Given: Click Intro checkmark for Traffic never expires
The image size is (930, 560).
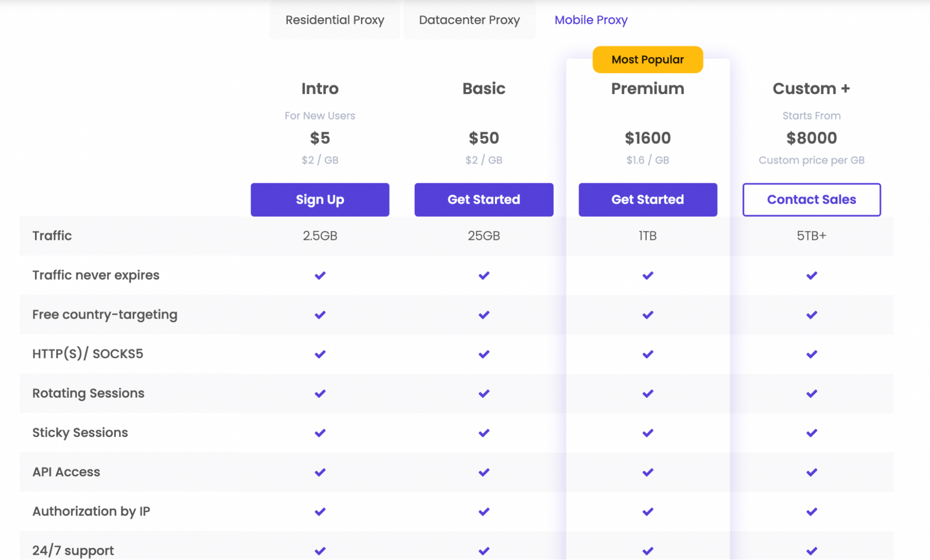Looking at the screenshot, I should tap(320, 275).
